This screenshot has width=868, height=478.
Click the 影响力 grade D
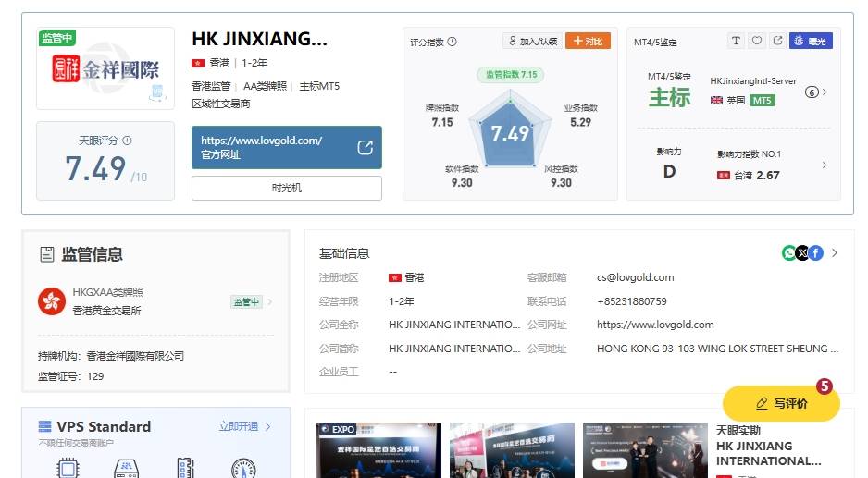669,171
